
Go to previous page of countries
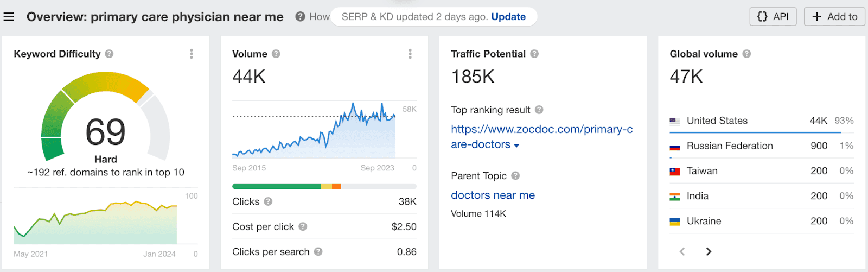click(x=682, y=251)
